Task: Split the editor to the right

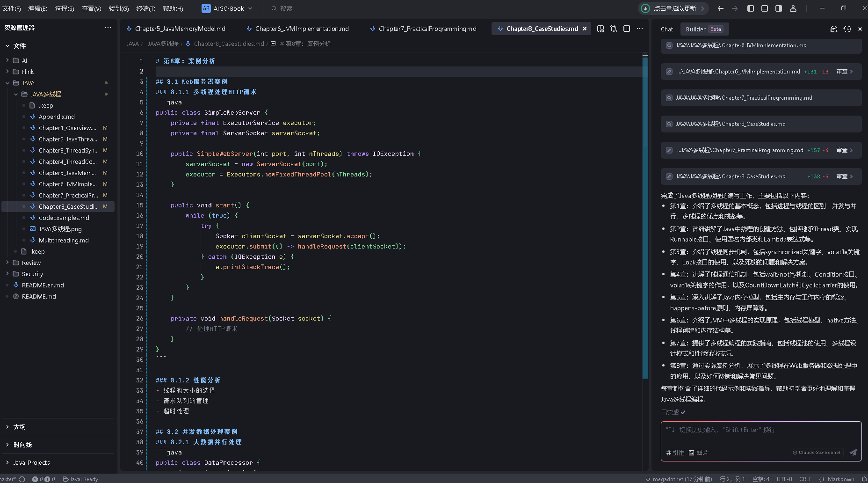Action: tap(627, 29)
